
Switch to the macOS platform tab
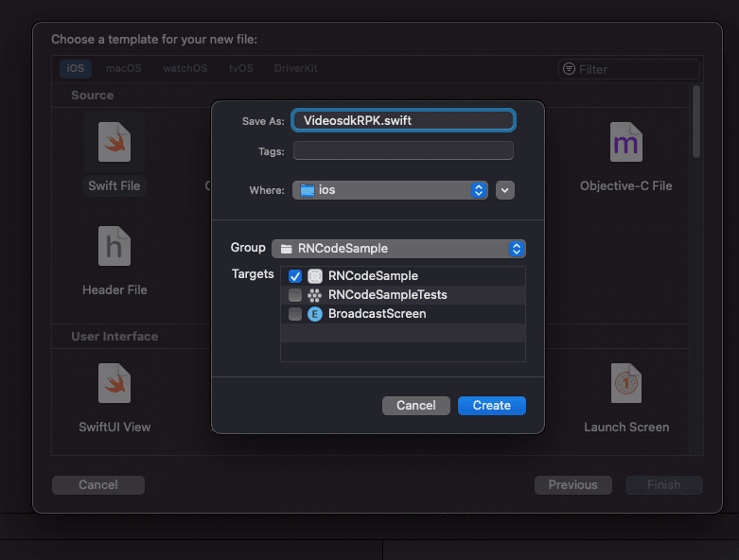(x=123, y=68)
